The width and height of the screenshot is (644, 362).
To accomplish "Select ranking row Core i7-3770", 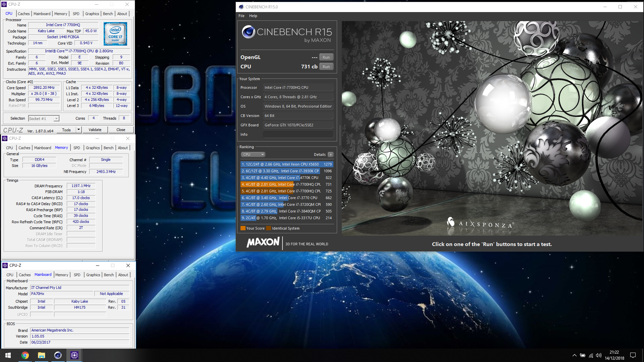I will pyautogui.click(x=287, y=198).
